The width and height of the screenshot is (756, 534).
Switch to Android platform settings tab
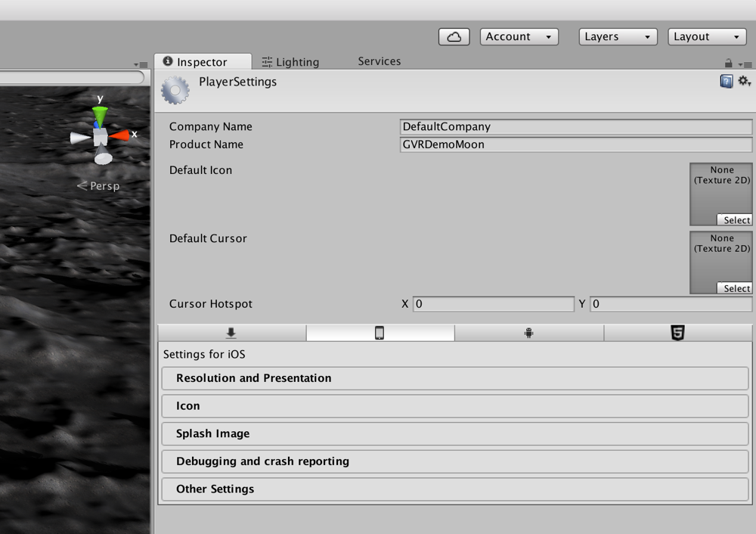(529, 333)
